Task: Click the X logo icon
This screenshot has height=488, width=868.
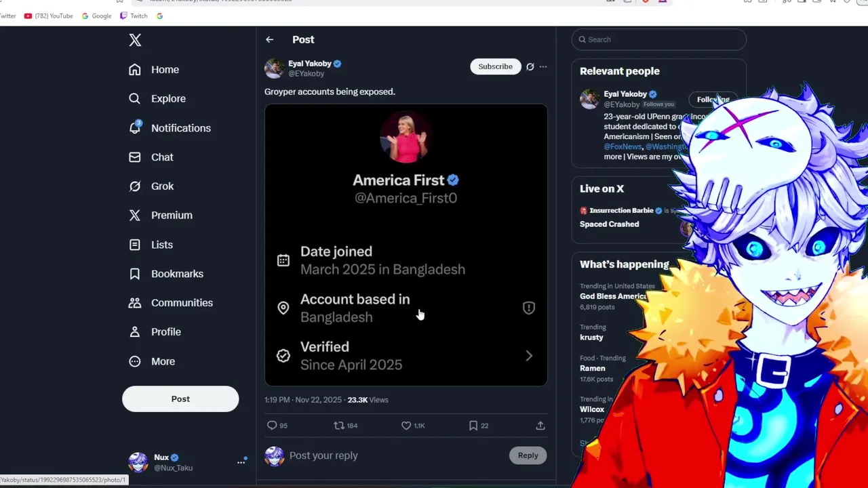Action: coord(135,40)
